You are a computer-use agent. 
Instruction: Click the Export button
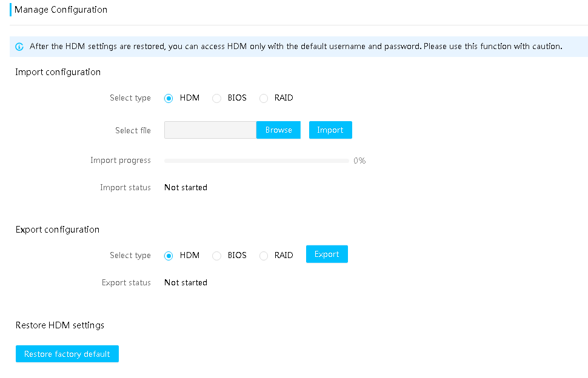click(x=327, y=254)
